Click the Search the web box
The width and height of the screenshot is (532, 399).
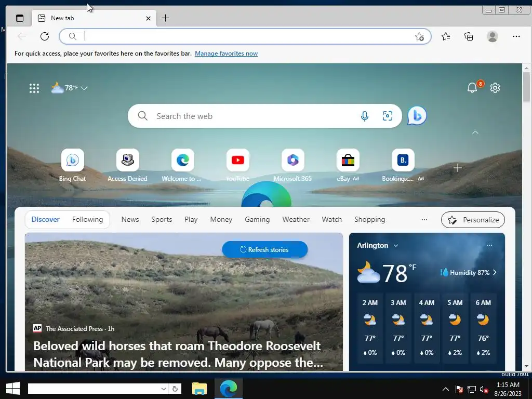[x=264, y=116]
